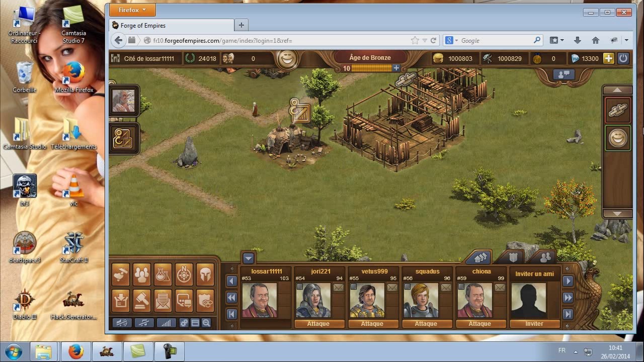644x362 pixels.
Task: Launch Firefox from the Windows taskbar
Action: (76, 351)
